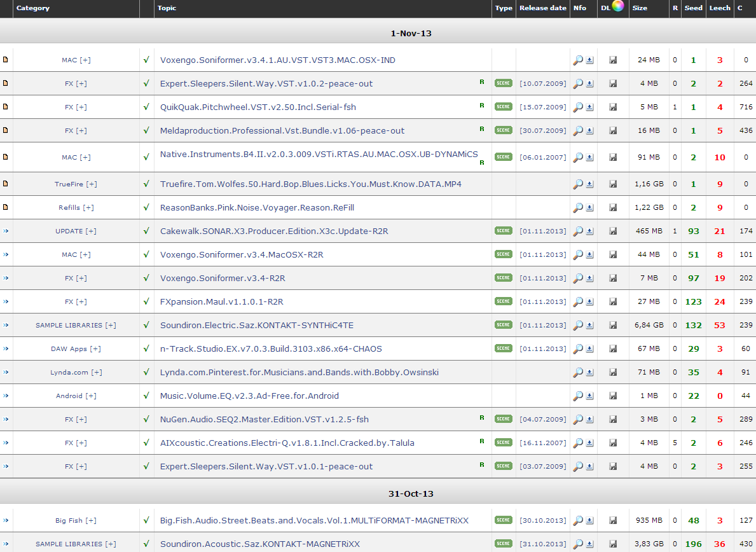Expand [+] next to Refills category
Image resolution: width=756 pixels, height=552 pixels.
[88, 208]
